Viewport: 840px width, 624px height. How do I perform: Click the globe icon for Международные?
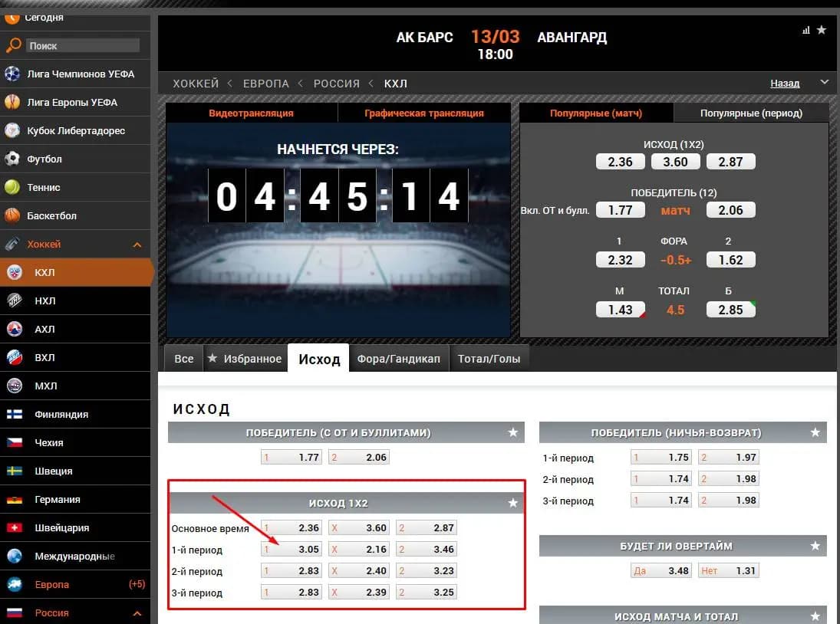(x=15, y=556)
